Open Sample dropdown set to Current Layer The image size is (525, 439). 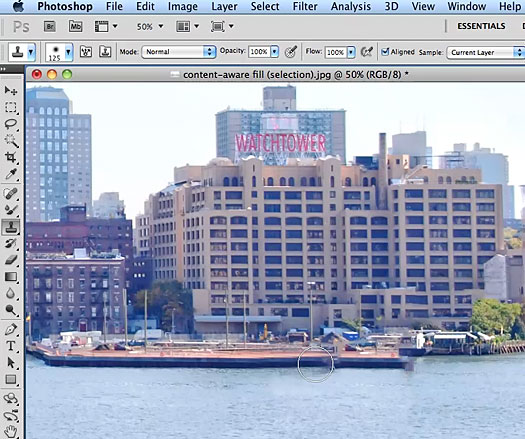pos(485,52)
